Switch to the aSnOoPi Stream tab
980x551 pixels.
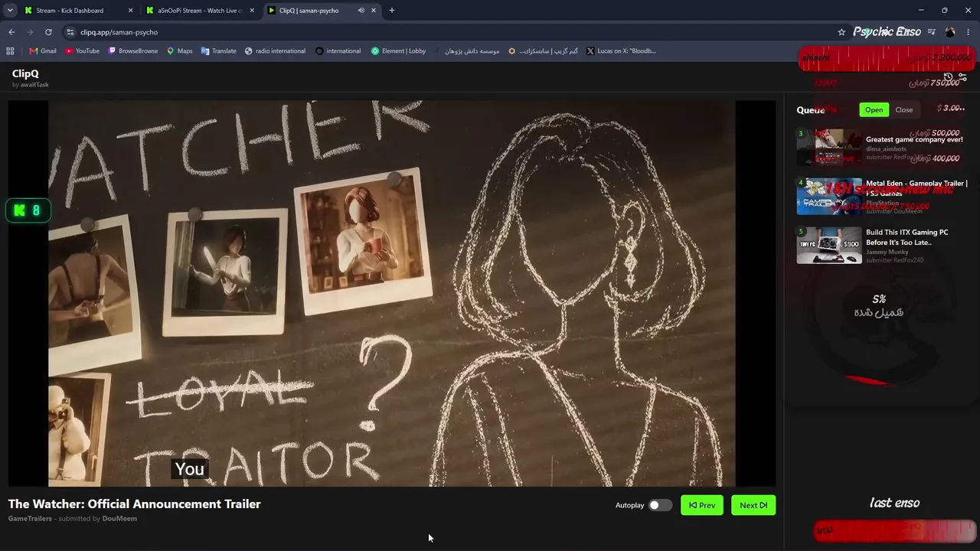200,11
